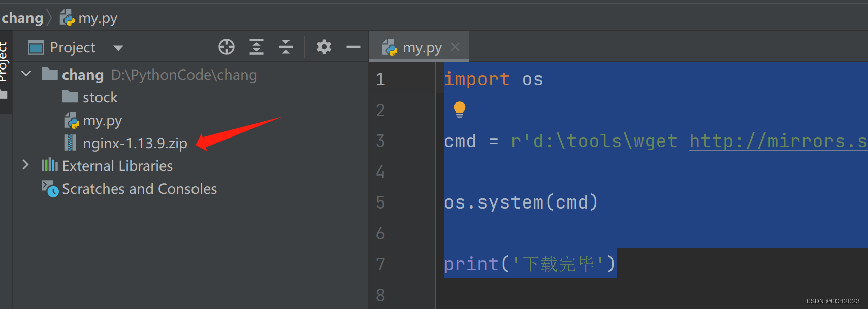Click the External Libraries bar-chart icon
Screen dimensions: 868x309
[x=49, y=165]
